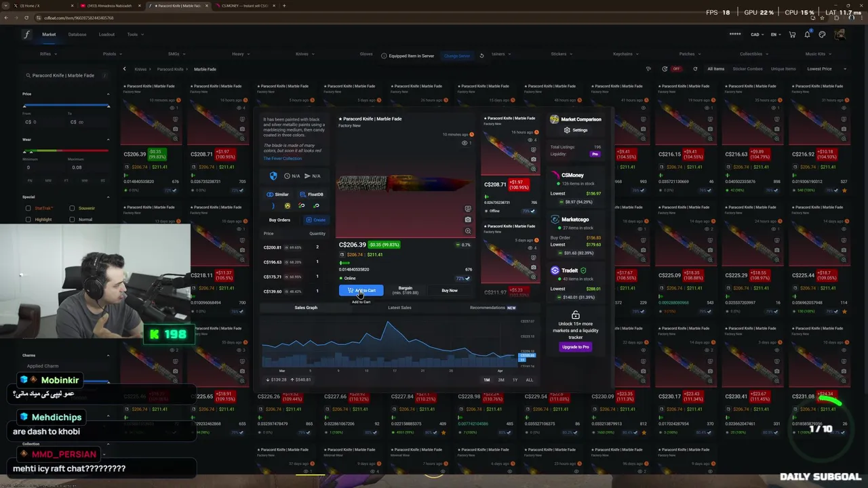Open the notifications bell
The height and width of the screenshot is (488, 868).
coord(807,35)
